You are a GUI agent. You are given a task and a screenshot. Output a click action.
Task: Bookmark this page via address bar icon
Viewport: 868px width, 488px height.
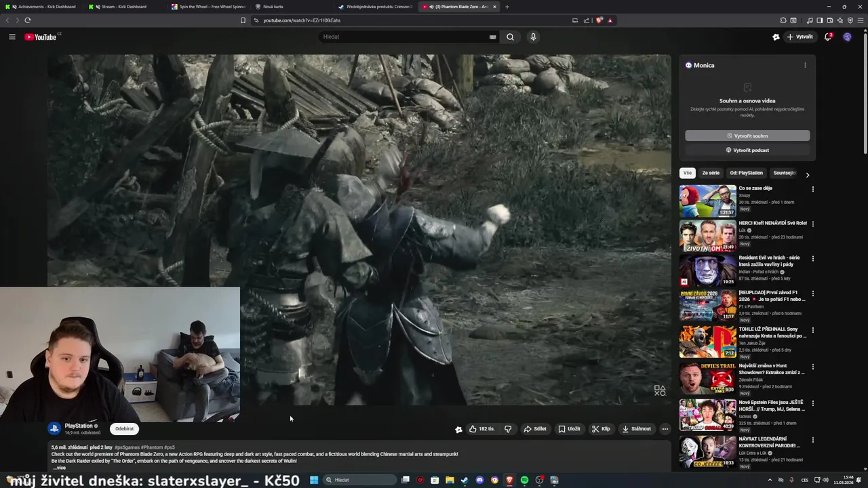[x=243, y=20]
